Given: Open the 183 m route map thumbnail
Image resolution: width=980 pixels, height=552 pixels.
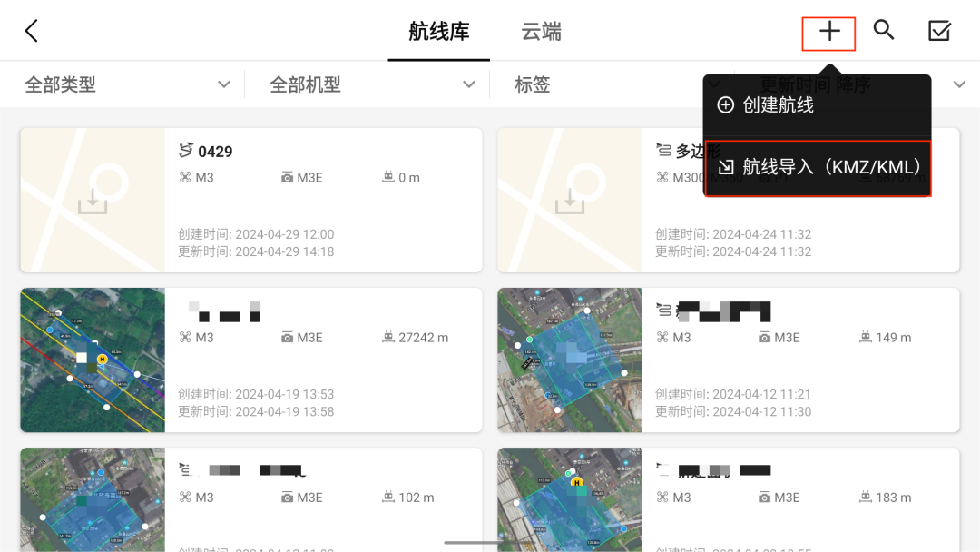Looking at the screenshot, I should [569, 499].
